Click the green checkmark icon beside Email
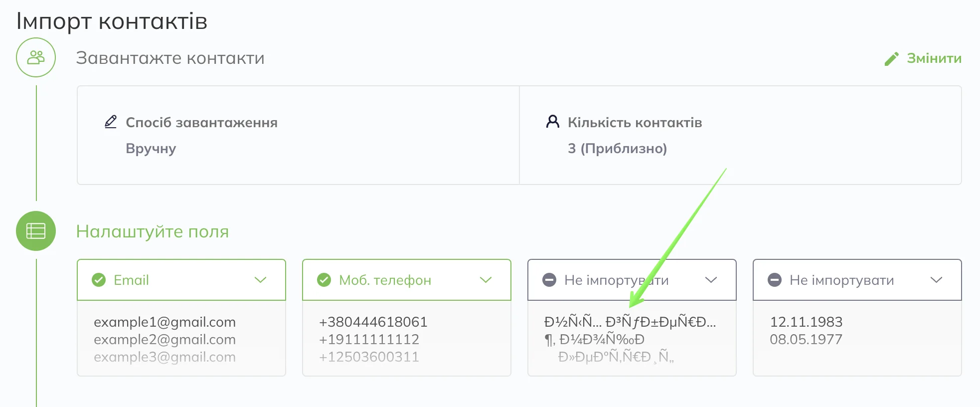 [x=99, y=280]
